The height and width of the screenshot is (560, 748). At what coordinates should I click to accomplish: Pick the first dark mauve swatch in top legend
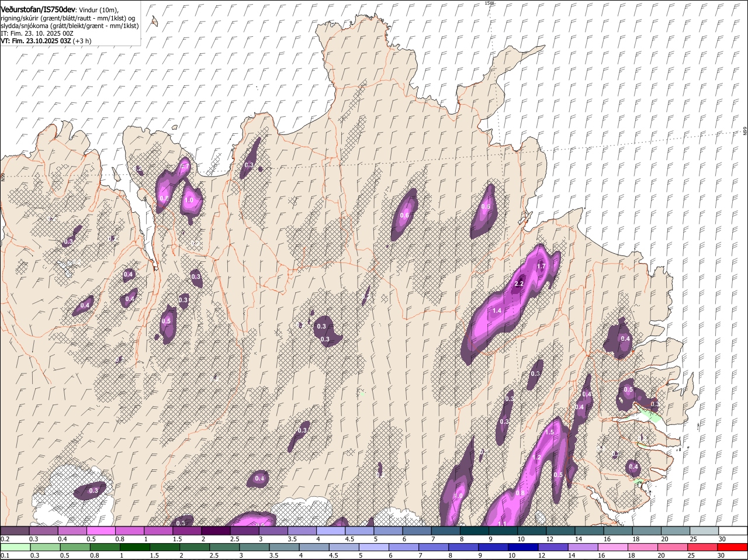tap(15, 531)
